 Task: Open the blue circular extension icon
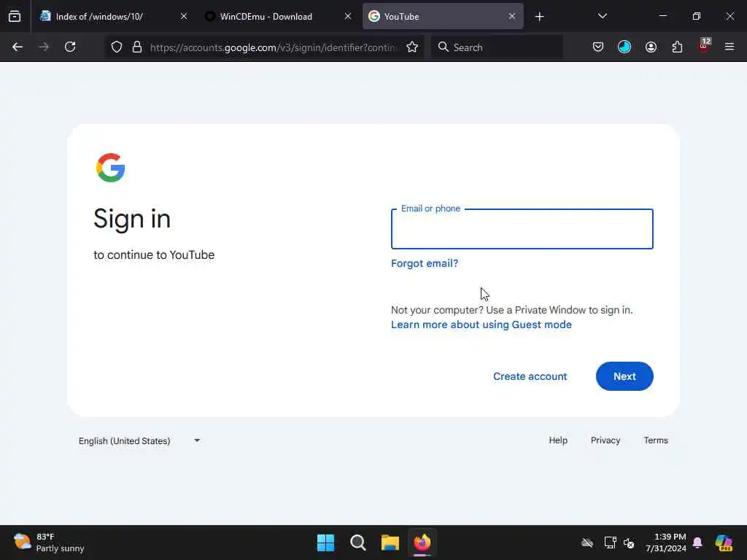click(x=624, y=47)
